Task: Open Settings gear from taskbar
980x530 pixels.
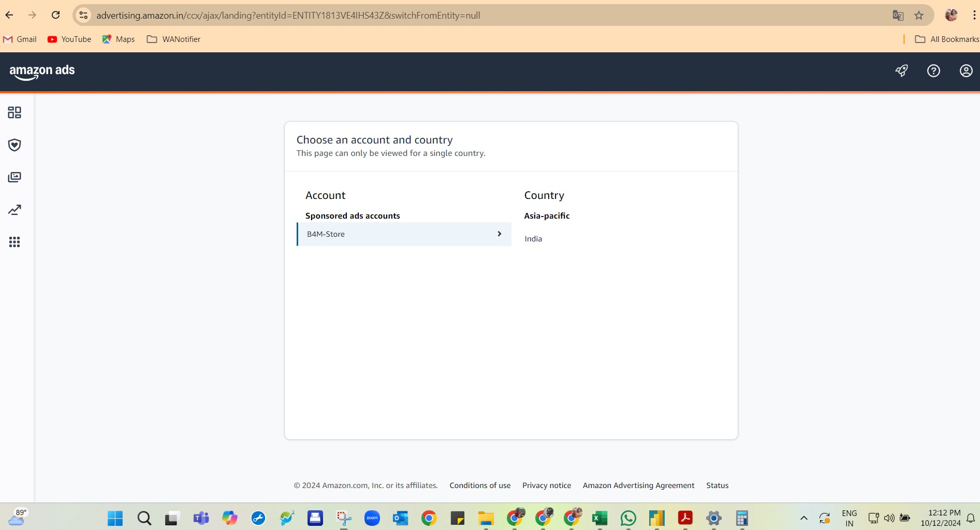Action: click(714, 518)
